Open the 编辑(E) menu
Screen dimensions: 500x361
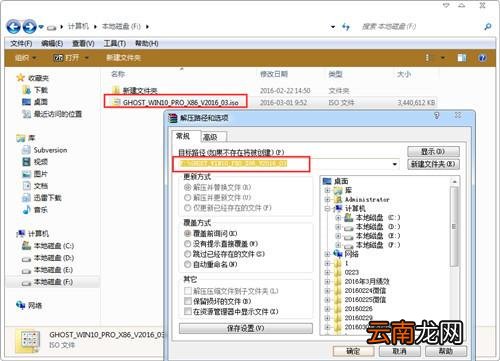[x=52, y=43]
